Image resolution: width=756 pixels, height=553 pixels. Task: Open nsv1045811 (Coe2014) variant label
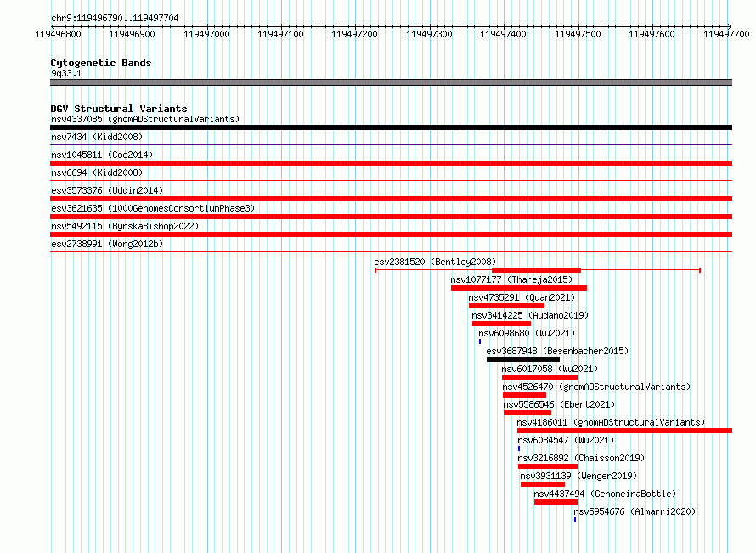[x=102, y=155]
